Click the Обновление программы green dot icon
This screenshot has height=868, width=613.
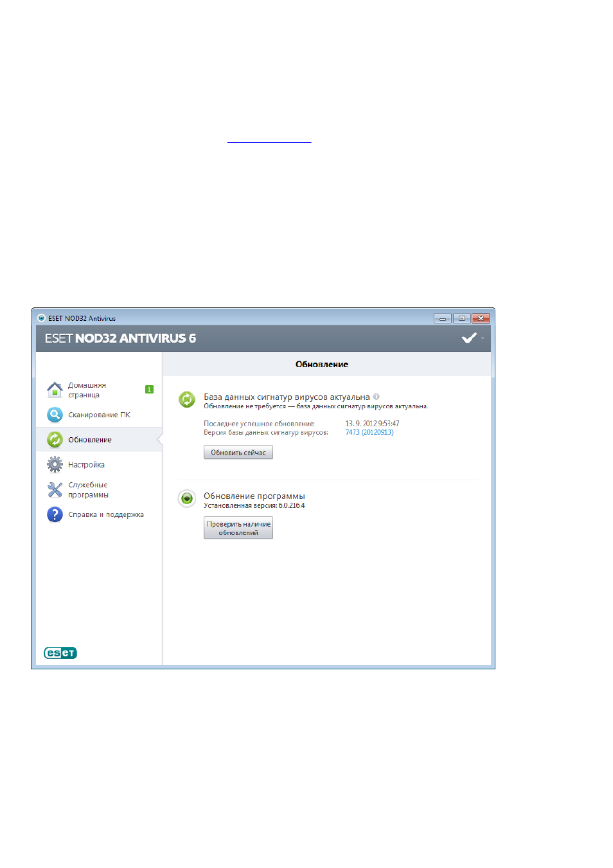[187, 498]
